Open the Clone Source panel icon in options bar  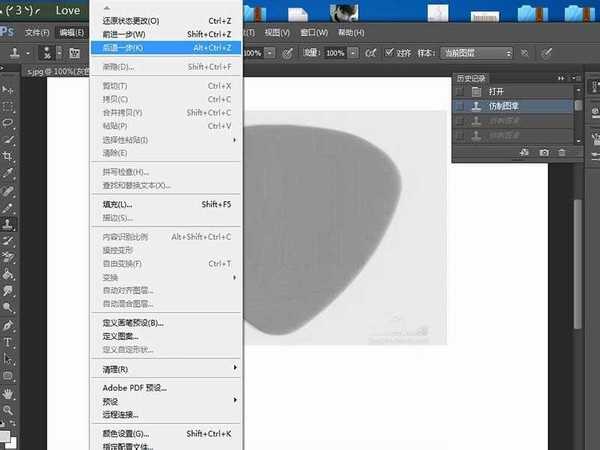coord(74,53)
